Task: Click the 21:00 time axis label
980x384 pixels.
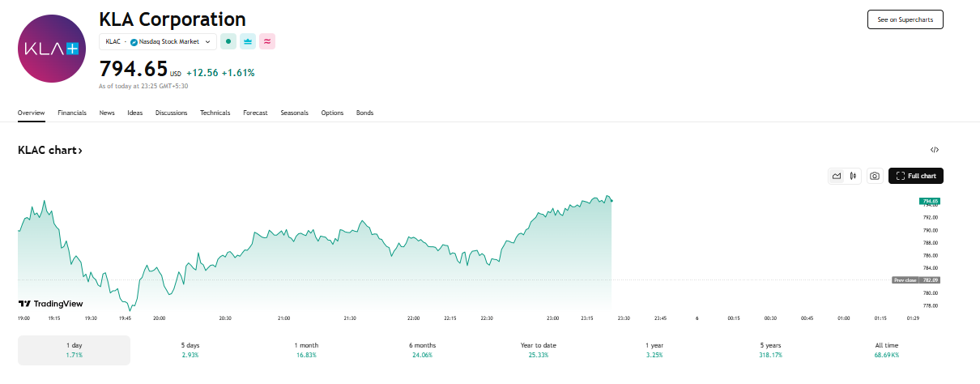Action: pyautogui.click(x=285, y=318)
